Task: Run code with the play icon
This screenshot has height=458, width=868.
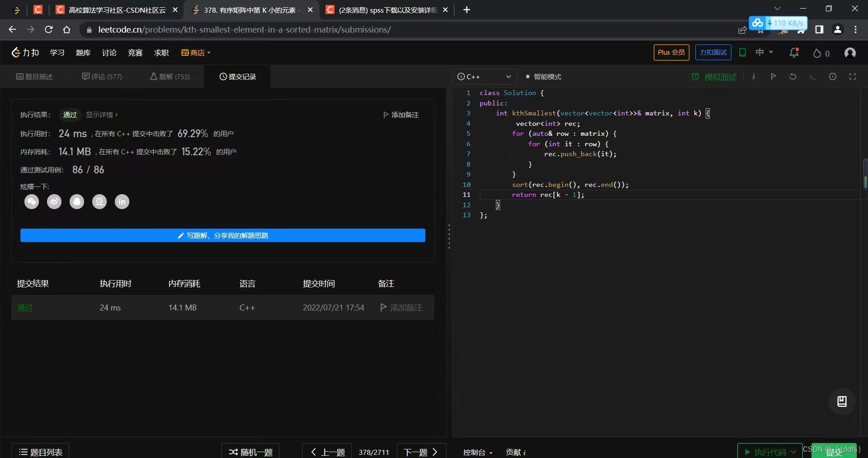Action: point(774,76)
